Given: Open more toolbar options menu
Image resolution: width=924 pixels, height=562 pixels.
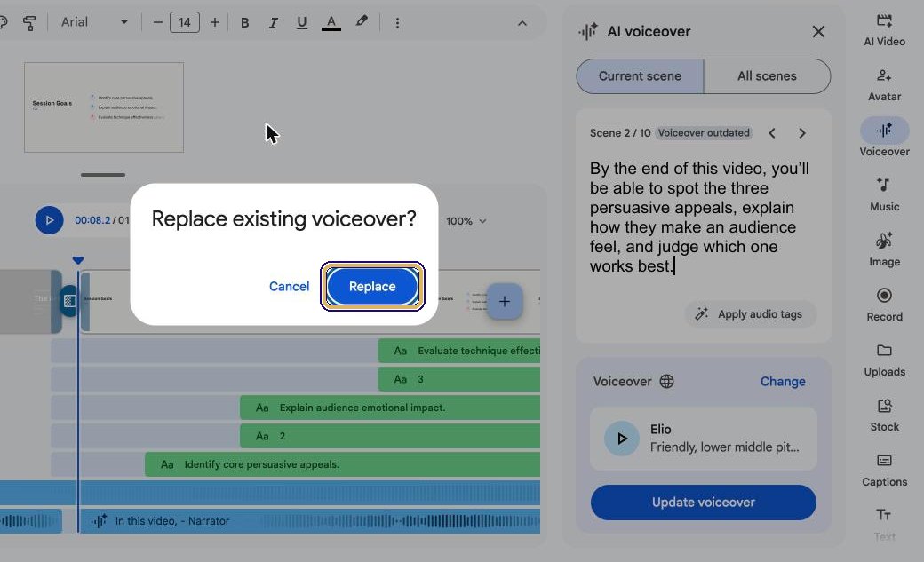Looking at the screenshot, I should [397, 23].
